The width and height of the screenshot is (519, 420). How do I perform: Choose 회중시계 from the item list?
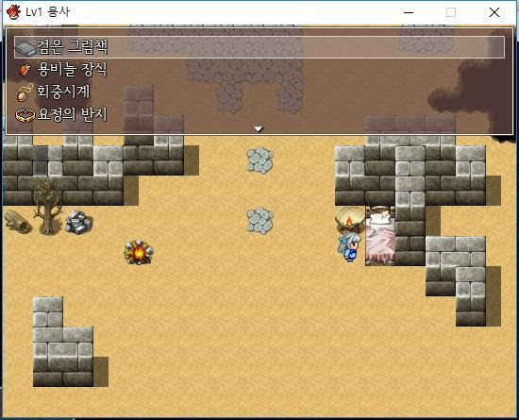(x=259, y=92)
